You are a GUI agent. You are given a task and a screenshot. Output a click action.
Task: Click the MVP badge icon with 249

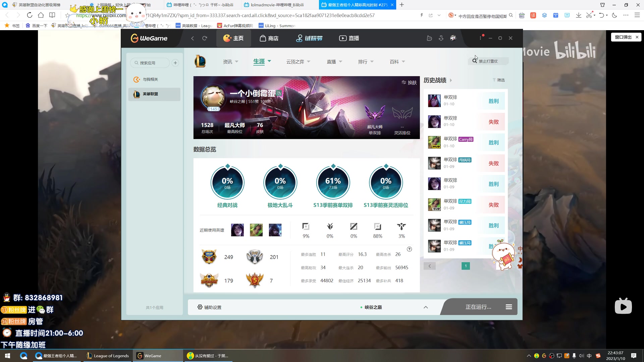point(209,257)
